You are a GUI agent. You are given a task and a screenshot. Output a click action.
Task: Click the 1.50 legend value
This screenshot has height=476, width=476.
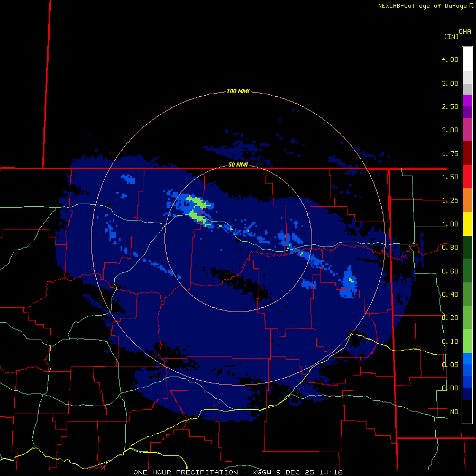pyautogui.click(x=450, y=177)
